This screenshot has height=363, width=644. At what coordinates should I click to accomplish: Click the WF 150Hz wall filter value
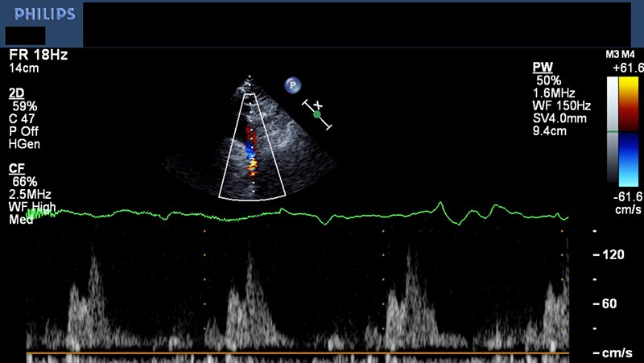point(563,105)
